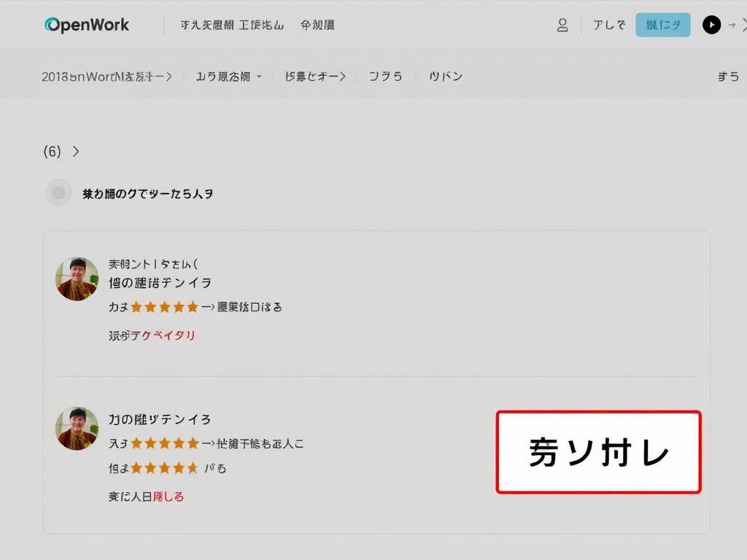Screen dimensions: 747x560
Task: Click the "アレで" text link in the header
Action: tap(608, 26)
